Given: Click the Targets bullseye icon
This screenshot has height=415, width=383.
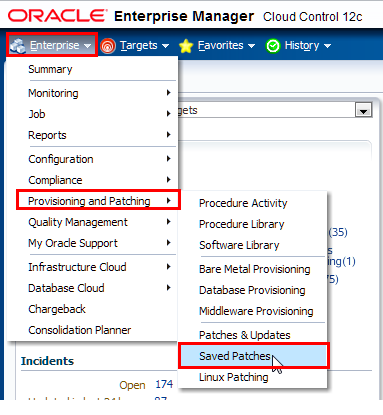Looking at the screenshot, I should (108, 46).
